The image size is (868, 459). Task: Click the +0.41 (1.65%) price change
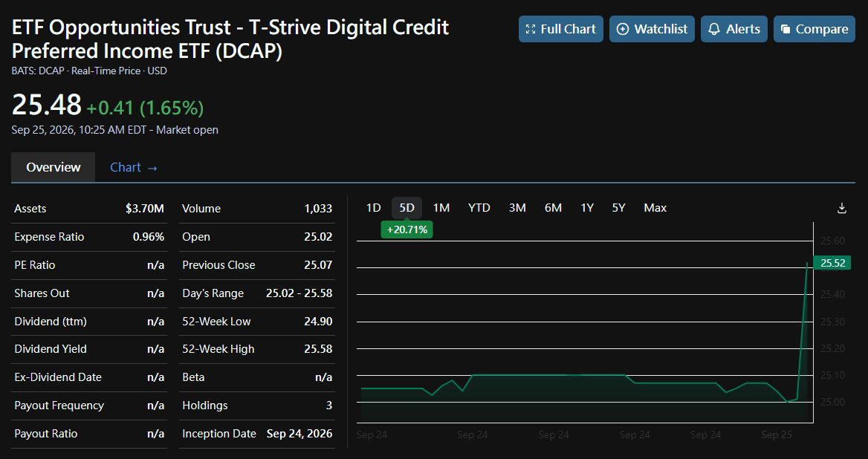(145, 107)
